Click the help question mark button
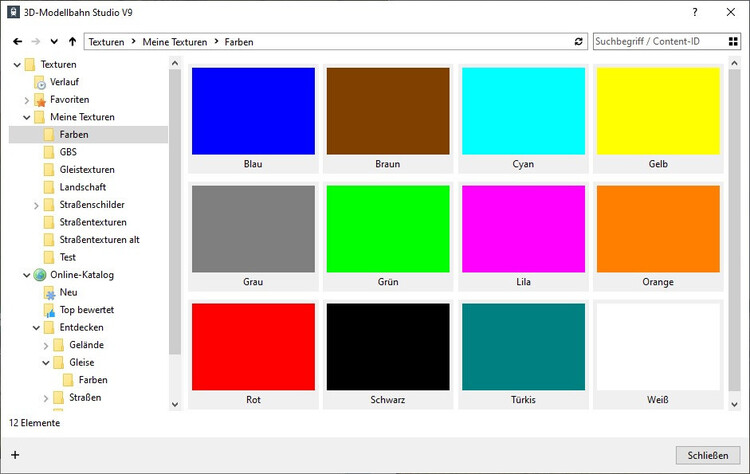 click(x=695, y=12)
